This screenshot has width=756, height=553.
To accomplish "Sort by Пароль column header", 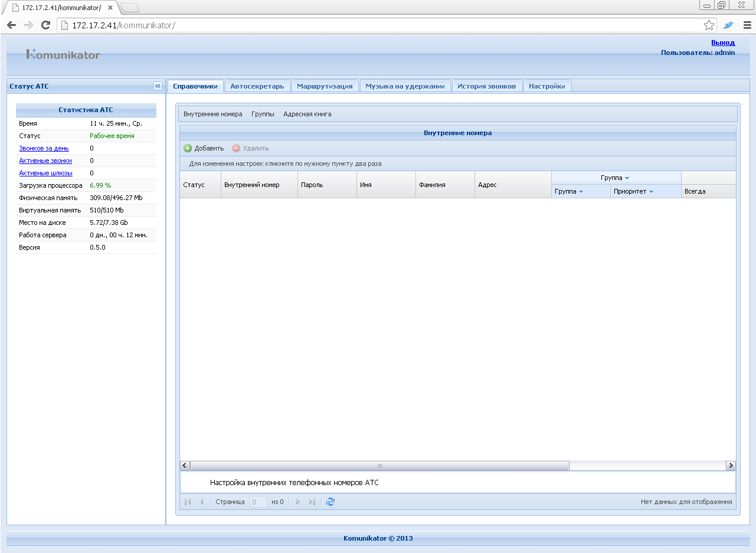I will click(x=328, y=185).
